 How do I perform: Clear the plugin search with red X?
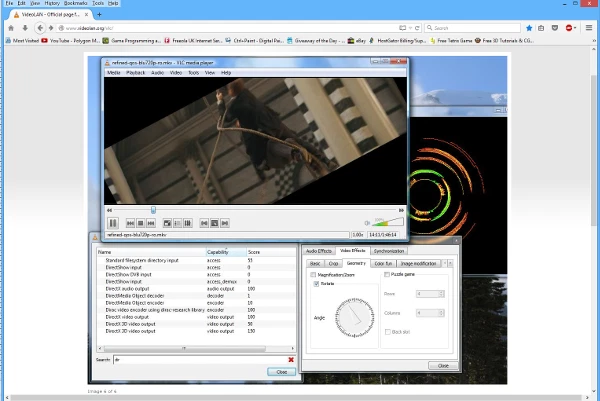coord(291,360)
